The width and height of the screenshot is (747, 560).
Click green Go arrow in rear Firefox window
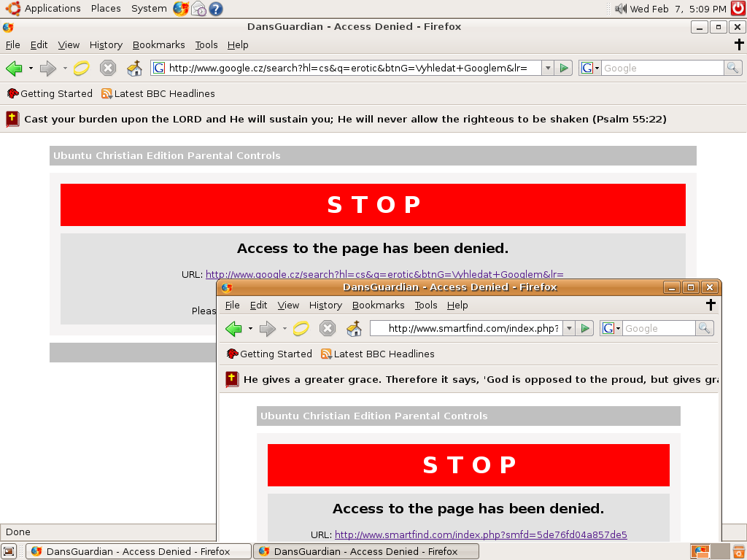pyautogui.click(x=564, y=68)
